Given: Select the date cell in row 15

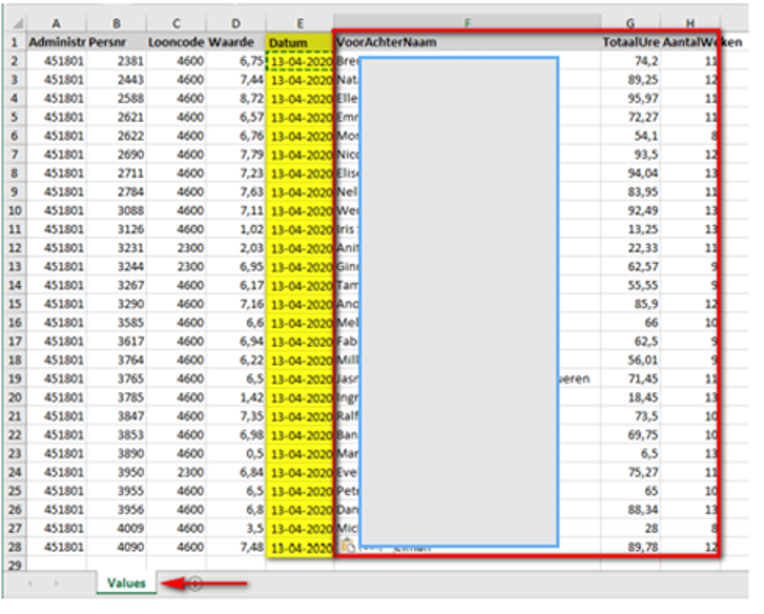Looking at the screenshot, I should click(x=301, y=304).
